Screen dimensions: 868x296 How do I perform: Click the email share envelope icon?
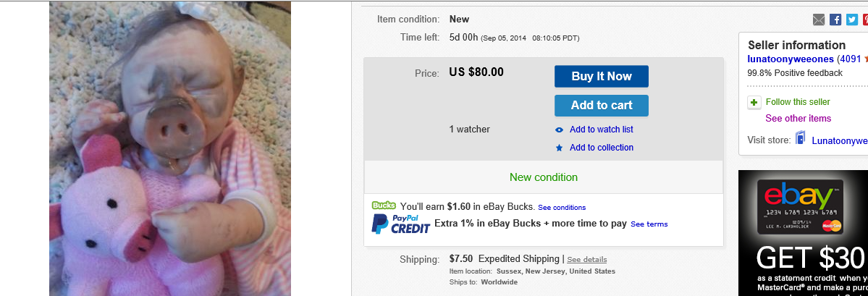coord(819,20)
